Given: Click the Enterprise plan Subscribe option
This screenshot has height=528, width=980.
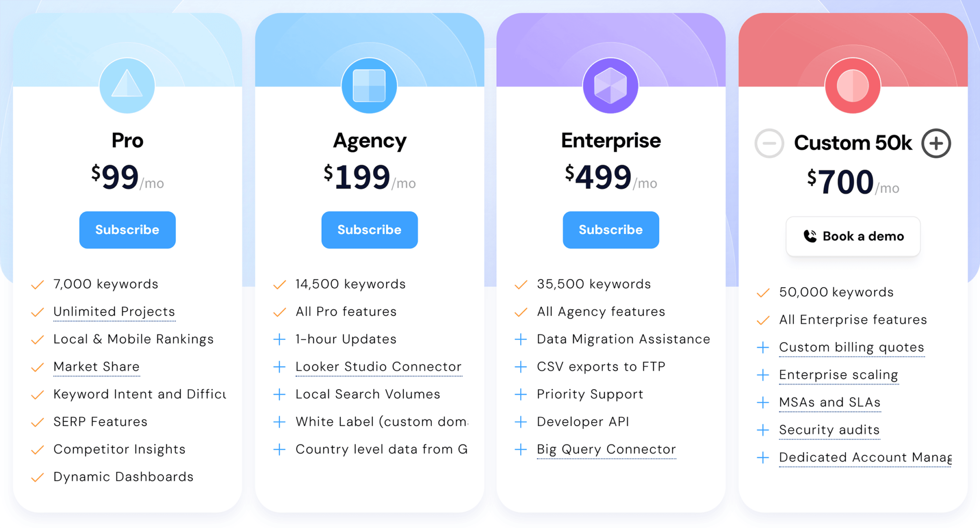Looking at the screenshot, I should pyautogui.click(x=610, y=230).
